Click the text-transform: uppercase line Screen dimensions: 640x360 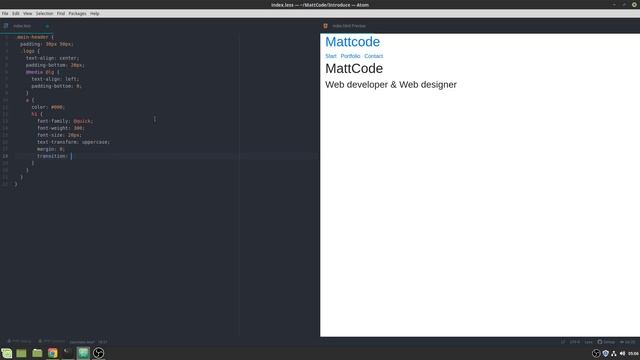point(73,142)
